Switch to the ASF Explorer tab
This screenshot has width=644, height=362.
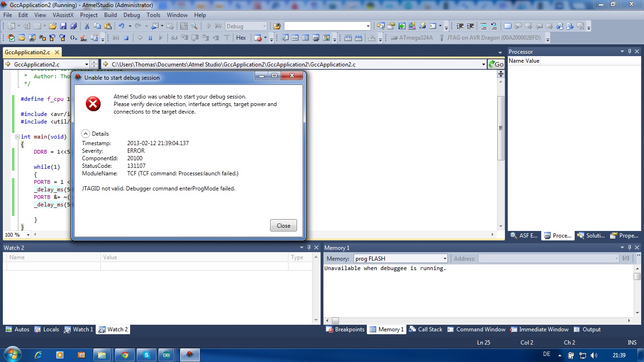[524, 236]
